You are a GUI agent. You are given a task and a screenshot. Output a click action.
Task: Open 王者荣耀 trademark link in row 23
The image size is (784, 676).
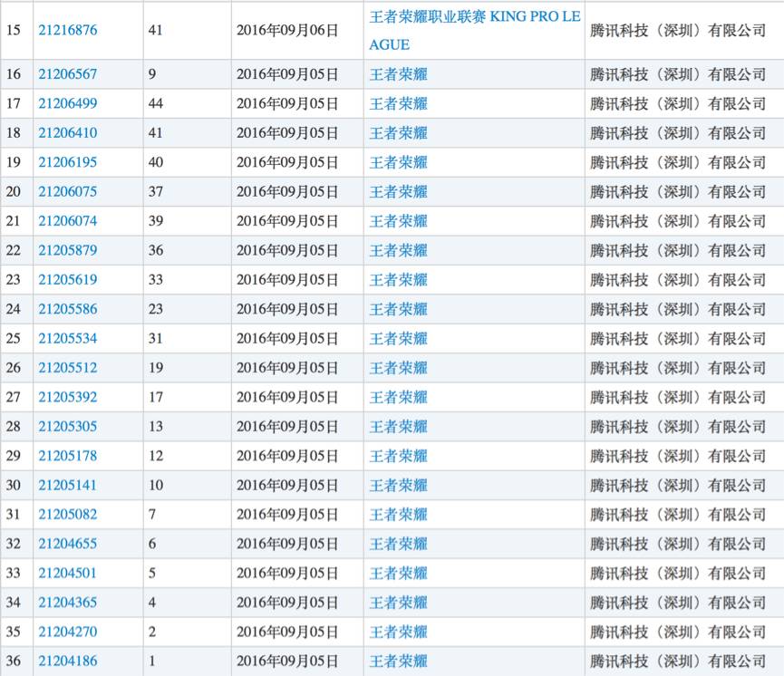(x=399, y=280)
